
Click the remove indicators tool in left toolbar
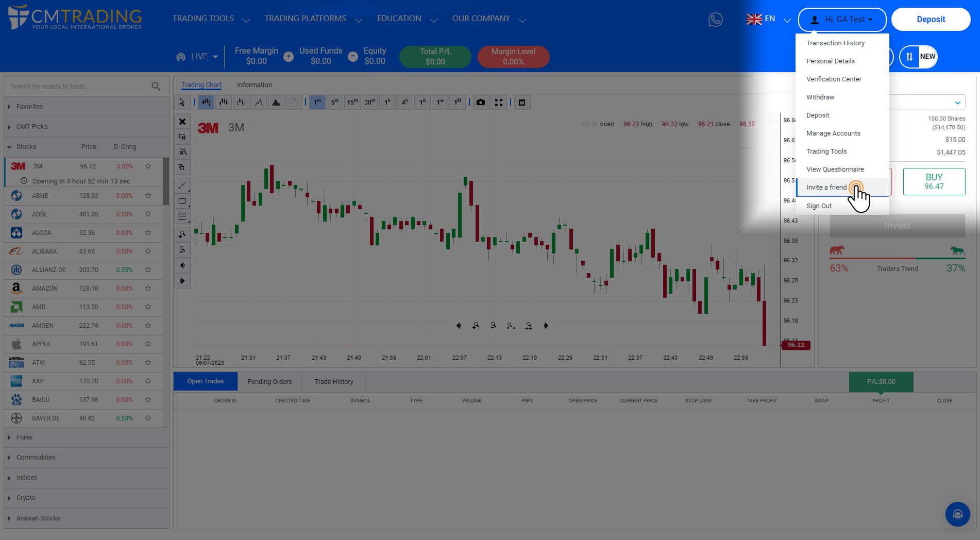click(182, 151)
